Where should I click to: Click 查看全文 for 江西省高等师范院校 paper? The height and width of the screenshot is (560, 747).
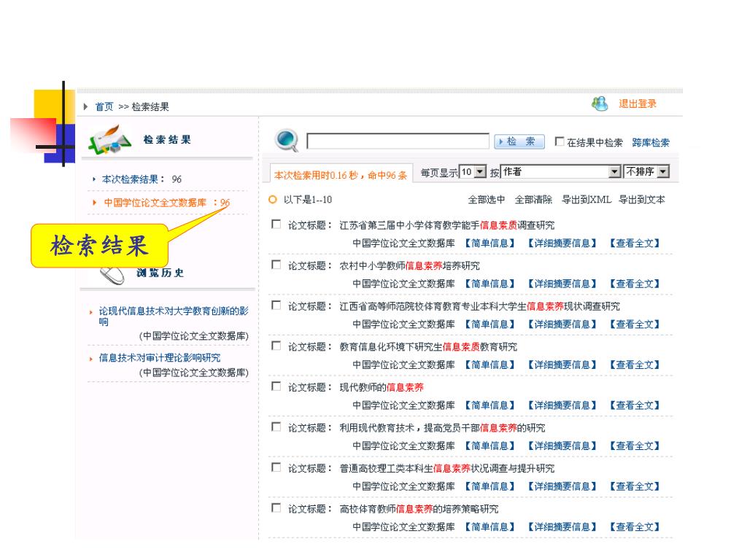pyautogui.click(x=635, y=324)
